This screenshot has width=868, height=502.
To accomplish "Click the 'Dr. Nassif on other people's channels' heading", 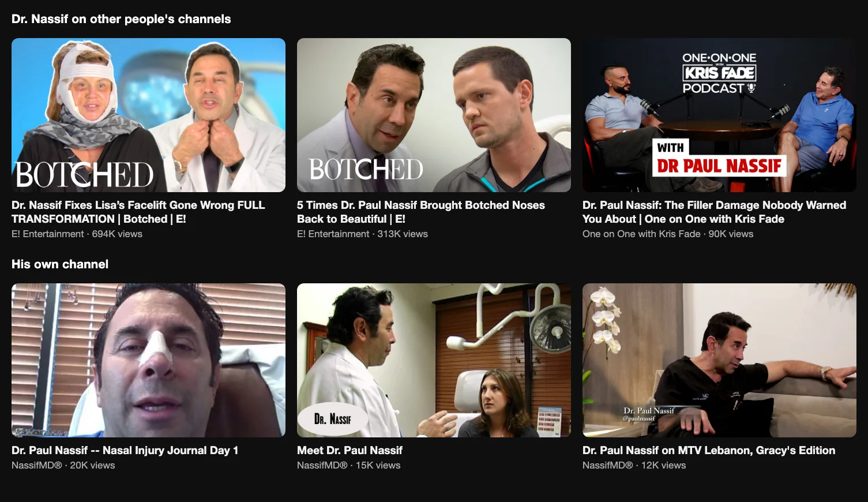I will (x=121, y=19).
